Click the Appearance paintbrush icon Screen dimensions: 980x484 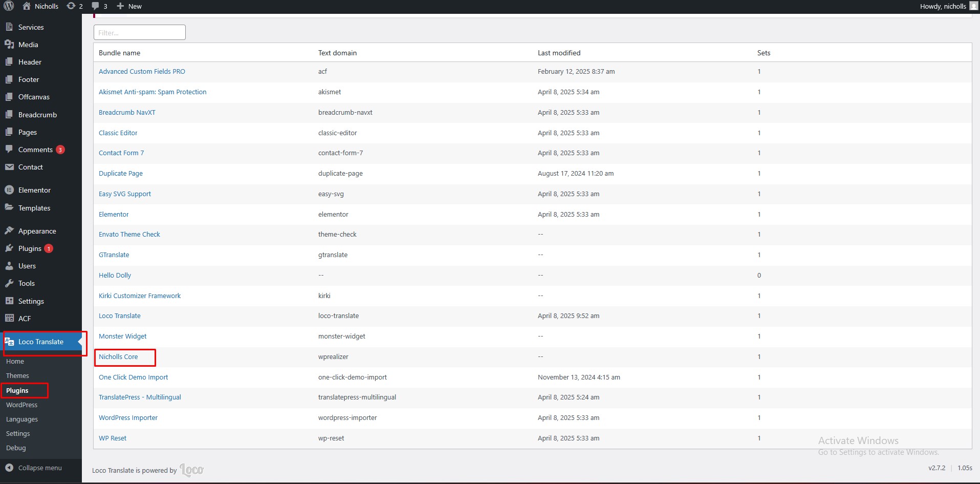[9, 231]
